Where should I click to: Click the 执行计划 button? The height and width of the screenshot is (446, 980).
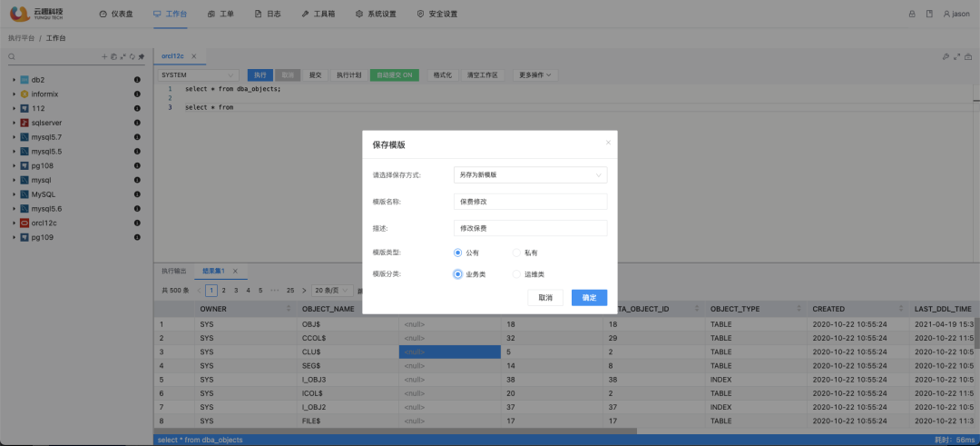tap(348, 75)
